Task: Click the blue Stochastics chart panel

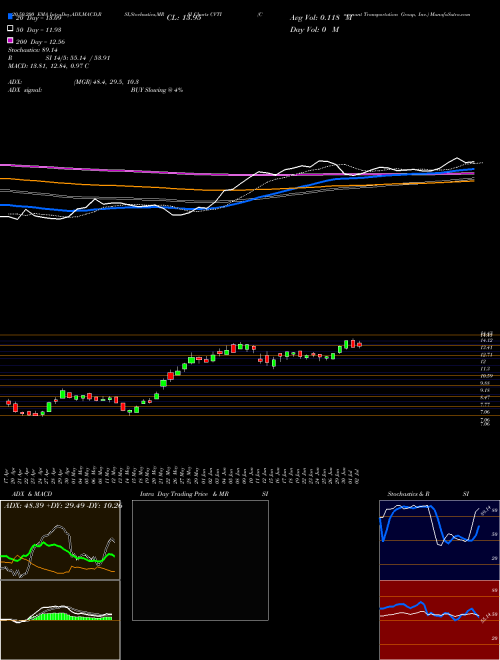Action: click(439, 540)
